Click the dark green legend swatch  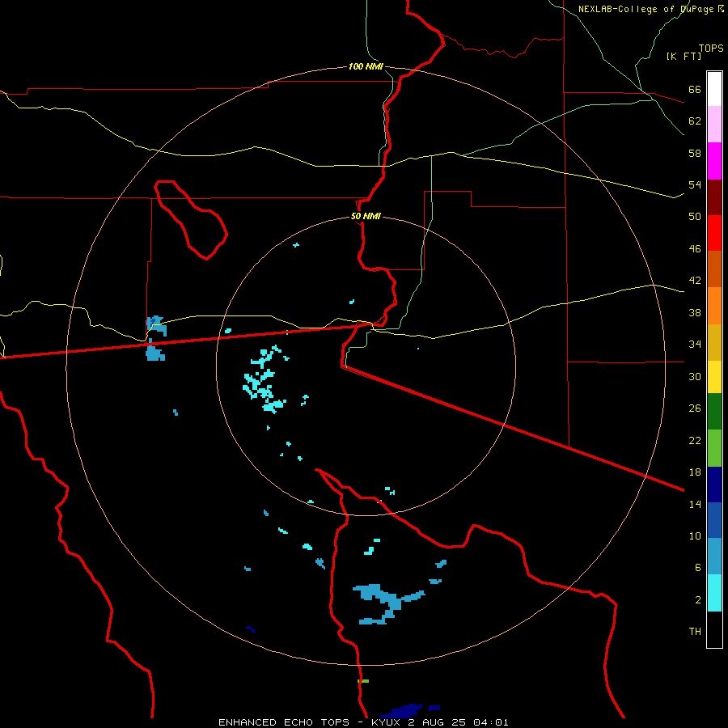click(x=714, y=412)
